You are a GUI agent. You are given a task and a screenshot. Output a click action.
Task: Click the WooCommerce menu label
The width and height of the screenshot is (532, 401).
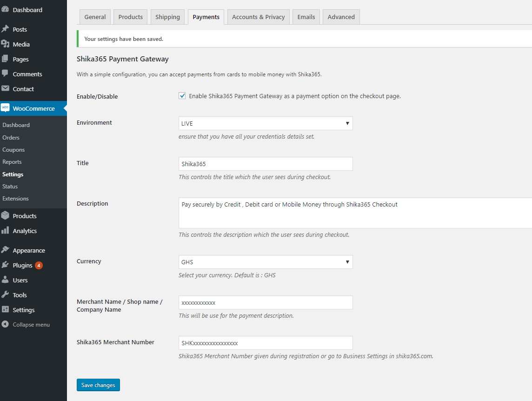coord(33,109)
